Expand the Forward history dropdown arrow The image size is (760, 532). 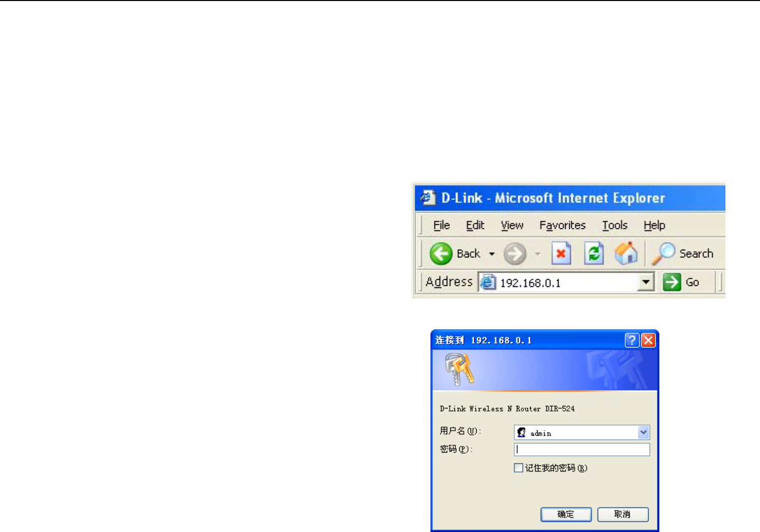tap(538, 254)
